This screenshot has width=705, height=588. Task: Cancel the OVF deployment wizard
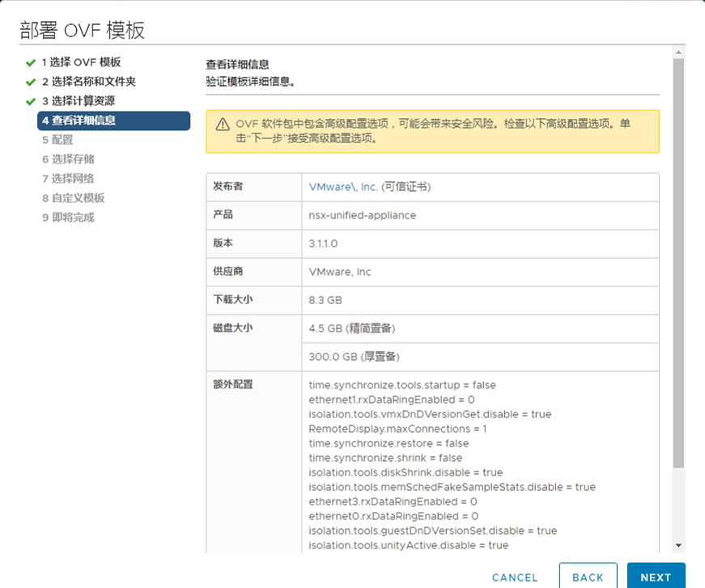pos(515,577)
